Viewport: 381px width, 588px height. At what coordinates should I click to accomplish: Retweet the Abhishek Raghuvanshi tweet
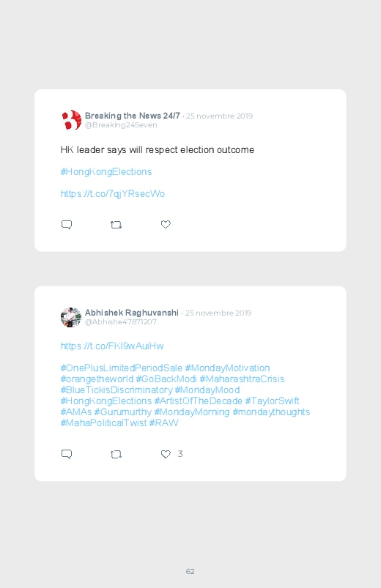click(116, 454)
